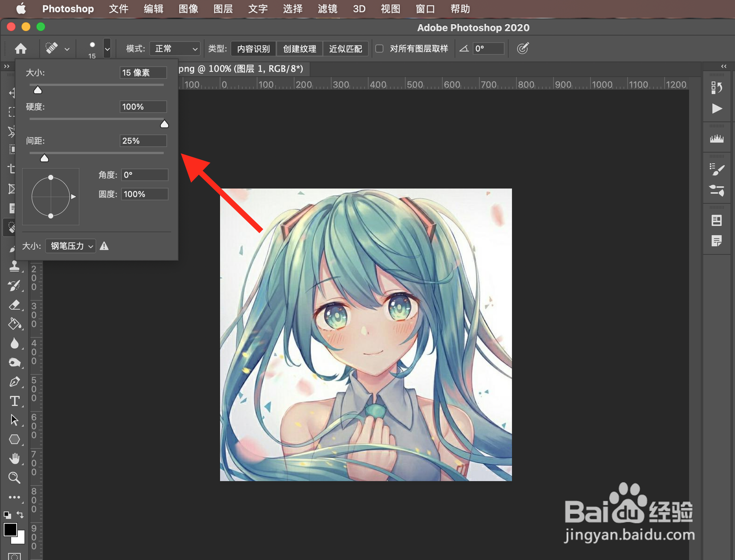The height and width of the screenshot is (560, 735).
Task: Enable the 对所有图层取样 checkbox
Action: pos(379,49)
